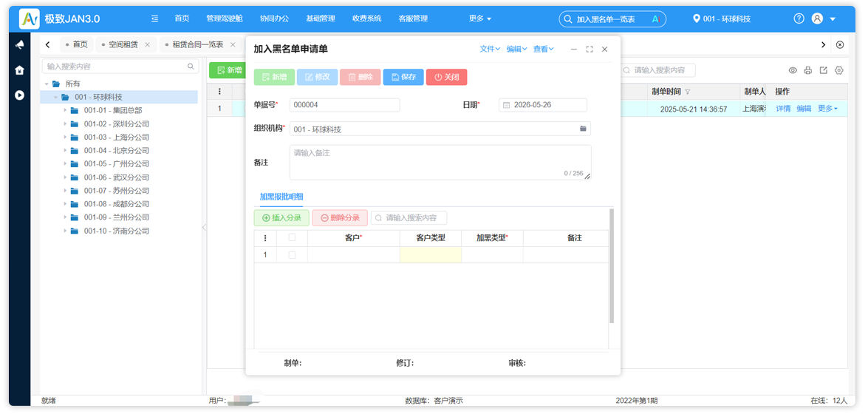Image resolution: width=868 pixels, height=417 pixels.
Task: Click the play circle sidebar icon
Action: tap(19, 95)
